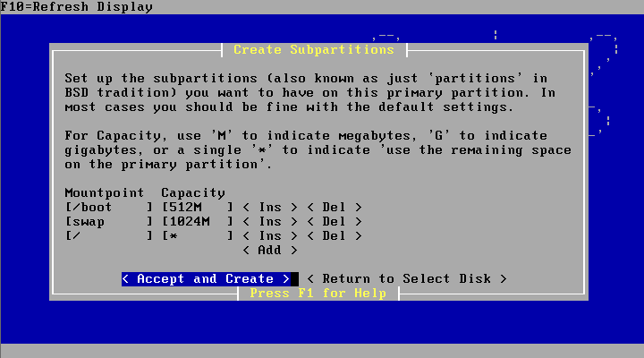The image size is (644, 358).
Task: Click F10=Refresh Display in top bar
Action: (x=77, y=7)
